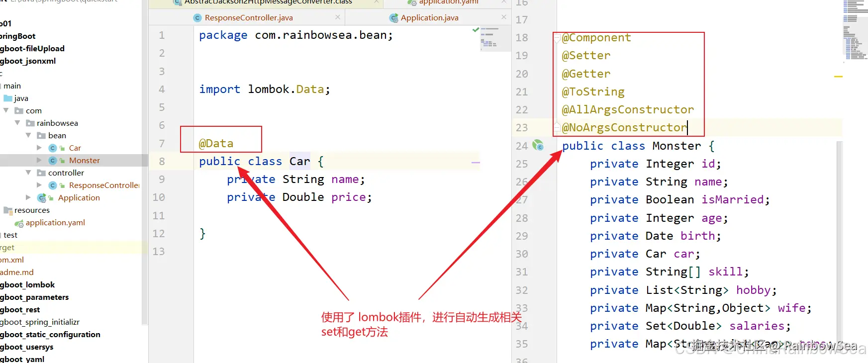The height and width of the screenshot is (363, 868).
Task: Switch to the Application.java tab
Action: pyautogui.click(x=429, y=18)
